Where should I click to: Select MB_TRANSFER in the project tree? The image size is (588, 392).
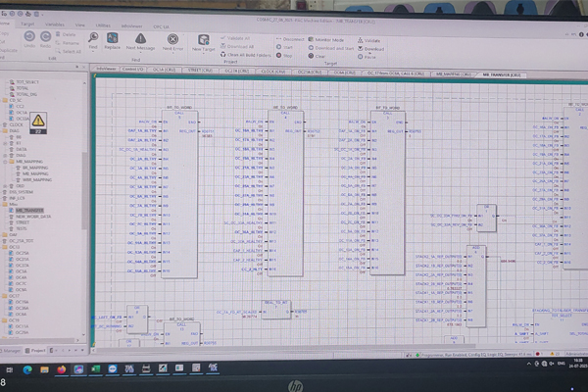pyautogui.click(x=29, y=211)
